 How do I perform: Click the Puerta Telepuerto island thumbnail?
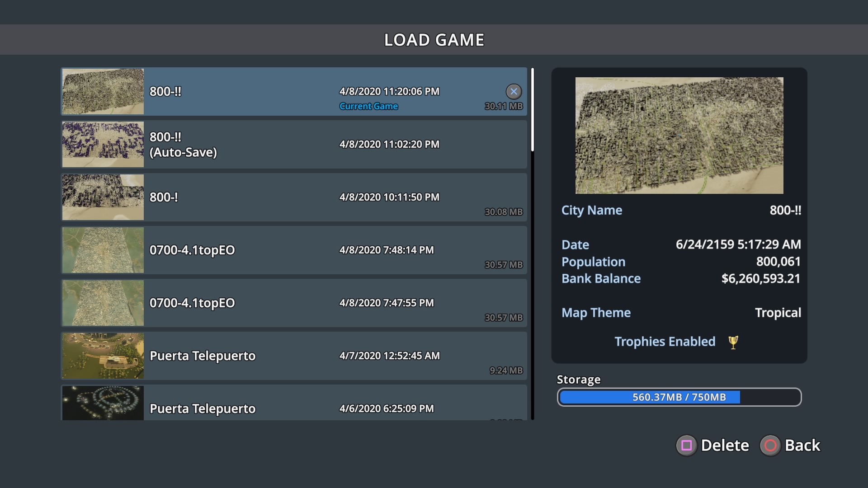coord(103,356)
